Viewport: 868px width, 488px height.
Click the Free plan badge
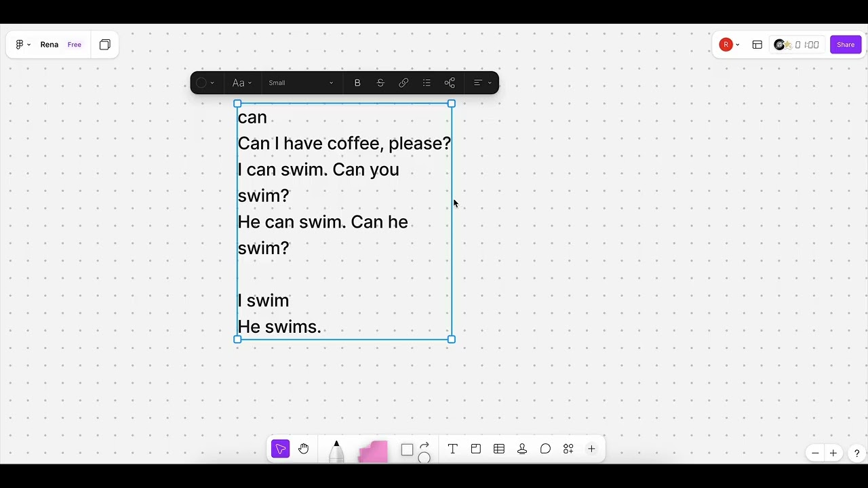pos(75,45)
